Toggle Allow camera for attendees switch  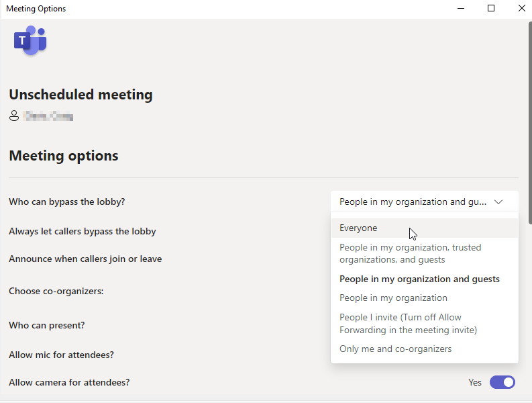click(502, 382)
